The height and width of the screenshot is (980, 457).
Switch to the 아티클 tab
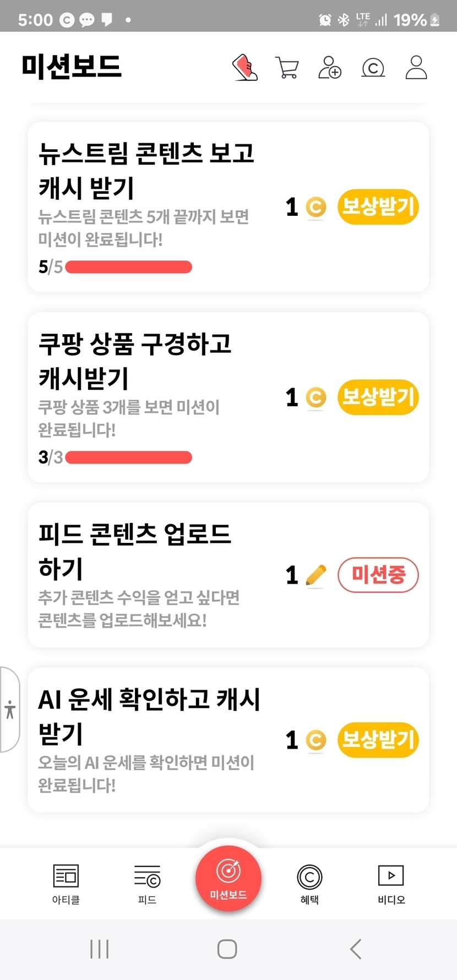coord(66,884)
